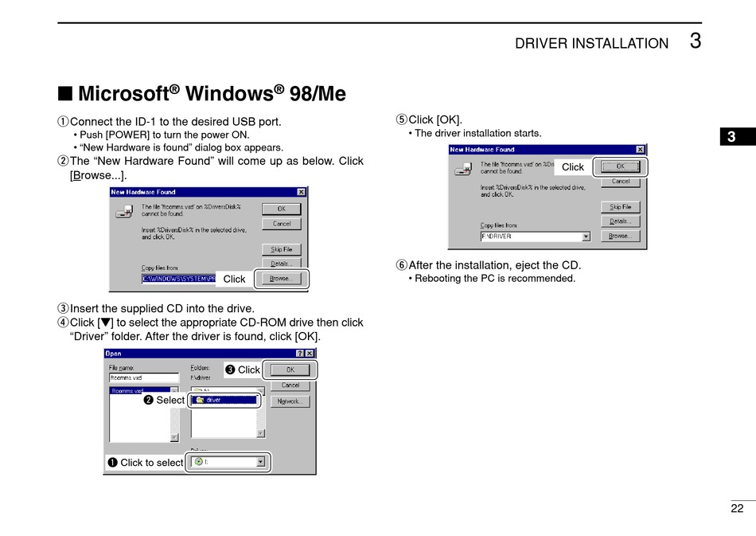Click the File name input field
Viewport: 756px width, 536px height.
coord(143,378)
